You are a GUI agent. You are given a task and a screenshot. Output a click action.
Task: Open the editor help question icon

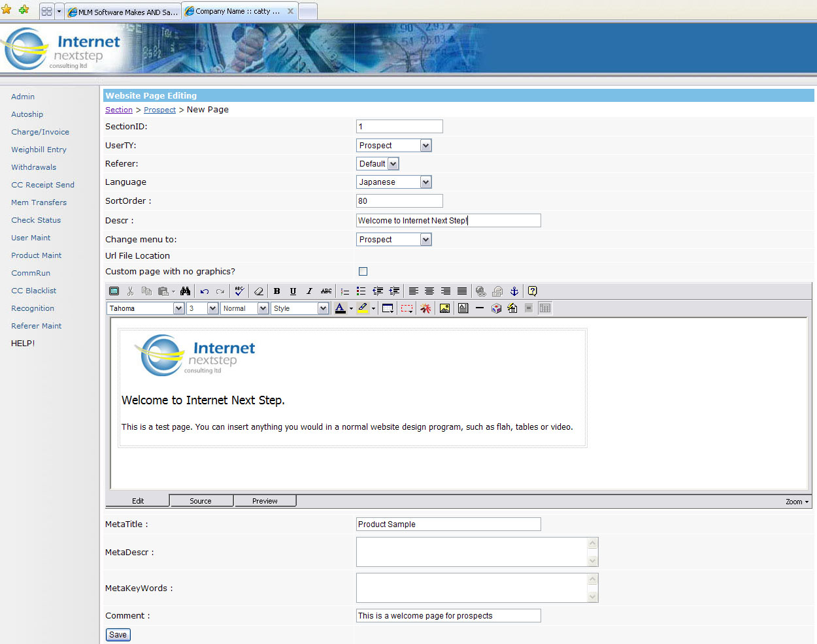point(532,291)
